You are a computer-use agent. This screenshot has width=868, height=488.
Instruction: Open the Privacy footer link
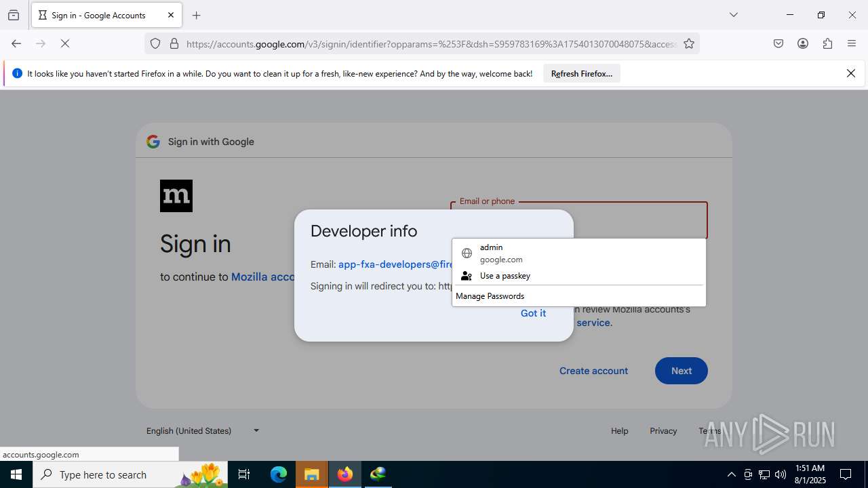click(663, 431)
